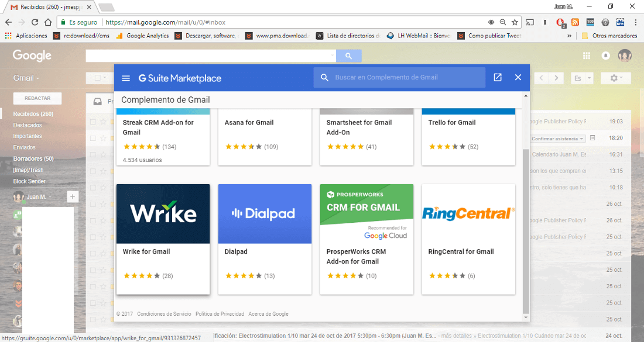
Task: Click the red mouse extension icon with badge 2
Action: [x=560, y=23]
